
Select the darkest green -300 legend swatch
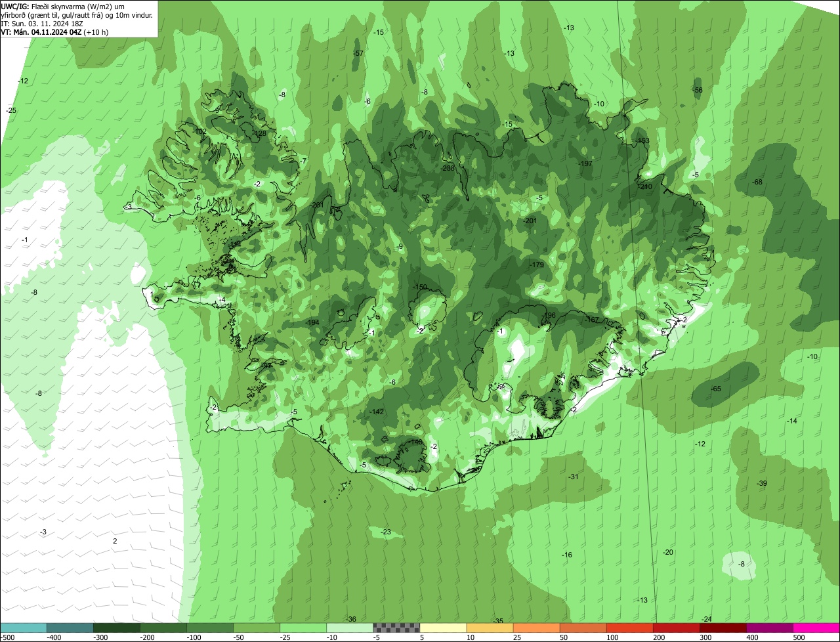tap(117, 628)
